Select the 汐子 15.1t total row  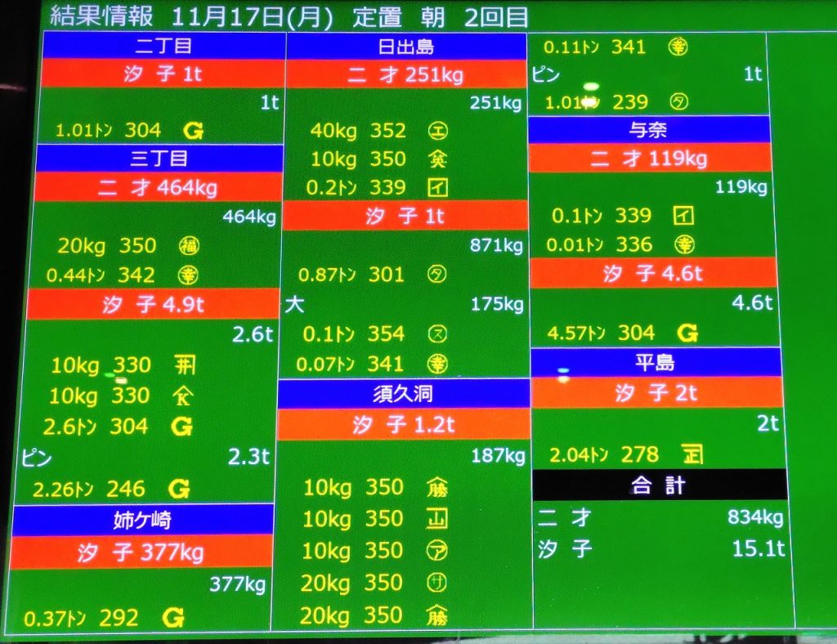(x=660, y=548)
